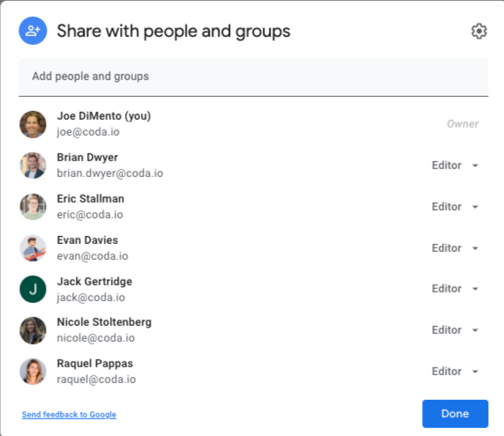
Task: Click the Done button
Action: 456,414
